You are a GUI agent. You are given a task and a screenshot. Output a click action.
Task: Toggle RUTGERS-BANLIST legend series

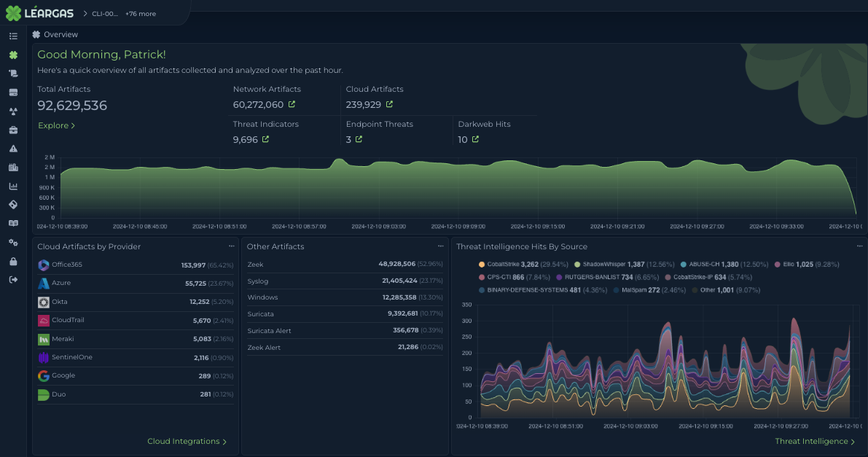607,277
